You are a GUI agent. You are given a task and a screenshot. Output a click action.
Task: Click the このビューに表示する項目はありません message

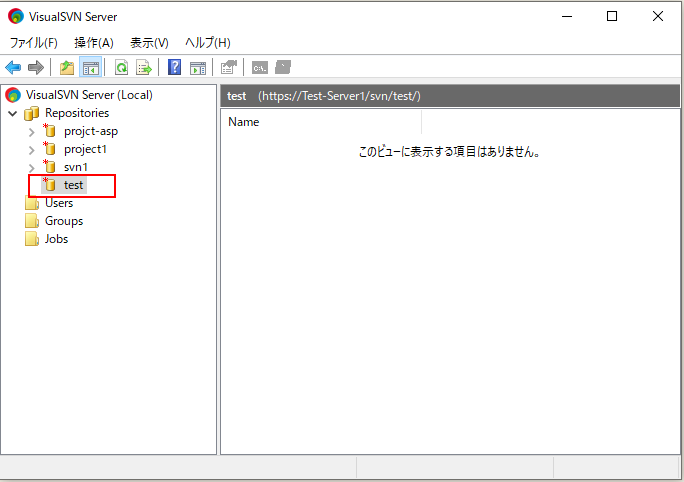(450, 152)
